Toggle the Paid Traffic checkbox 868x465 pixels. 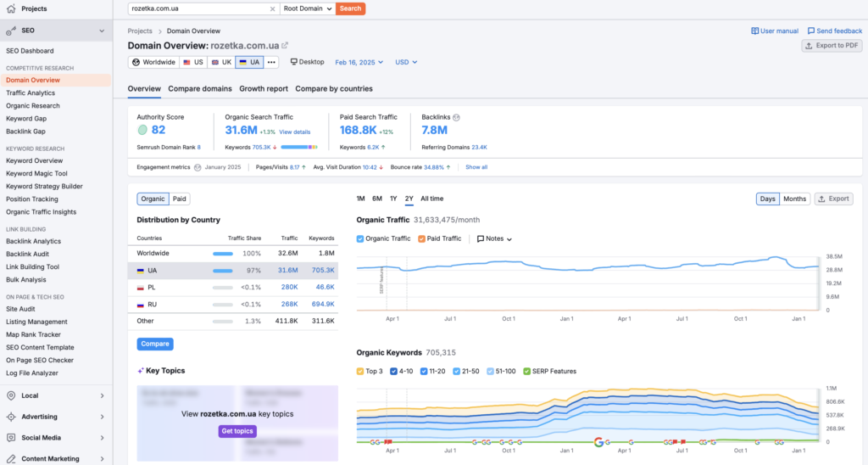[421, 238]
